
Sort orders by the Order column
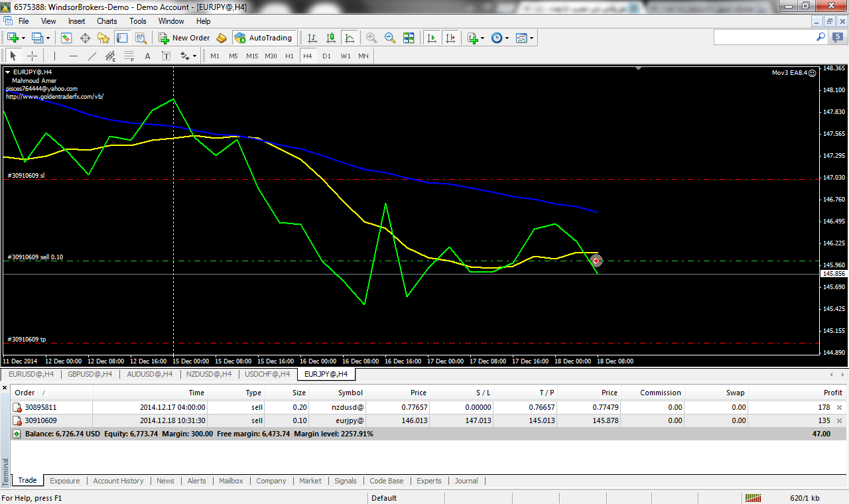click(x=52, y=393)
